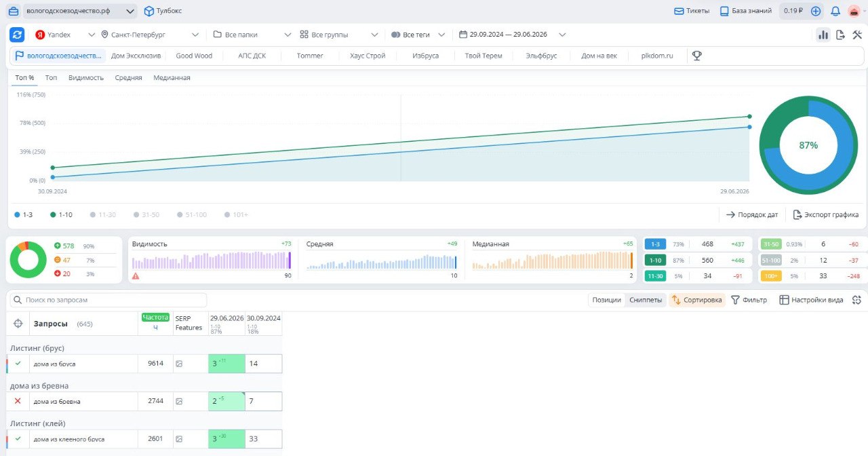
Task: Enable the 31-50 series in legend
Action: (x=146, y=214)
